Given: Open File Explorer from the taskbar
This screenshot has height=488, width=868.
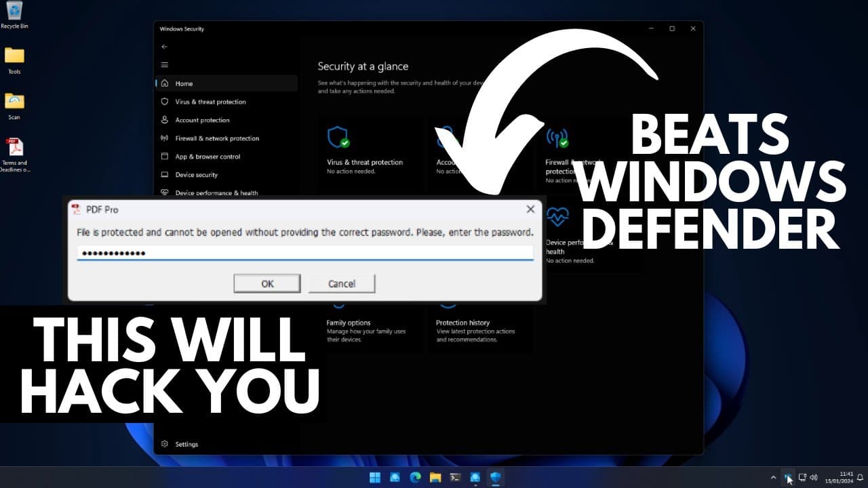Looking at the screenshot, I should tap(435, 477).
